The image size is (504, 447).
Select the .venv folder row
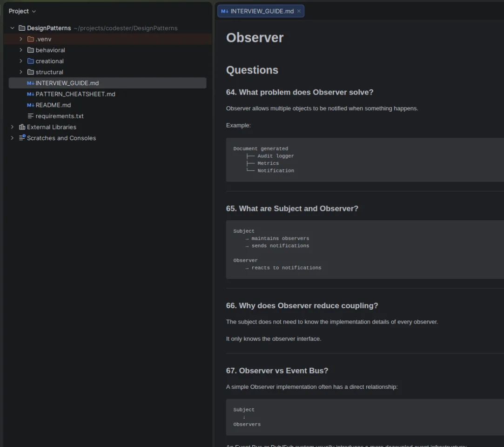click(108, 39)
